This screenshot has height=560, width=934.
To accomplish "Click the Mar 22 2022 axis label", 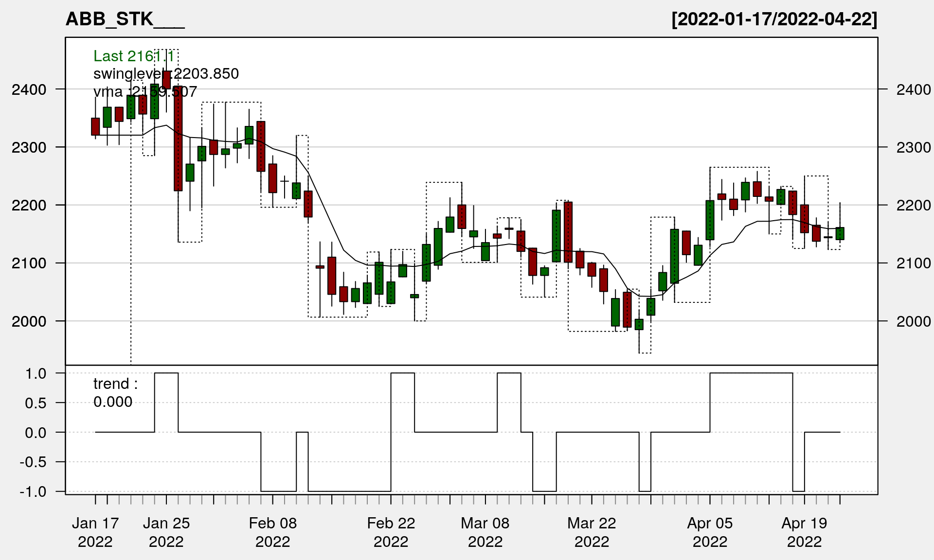I will pos(592,532).
